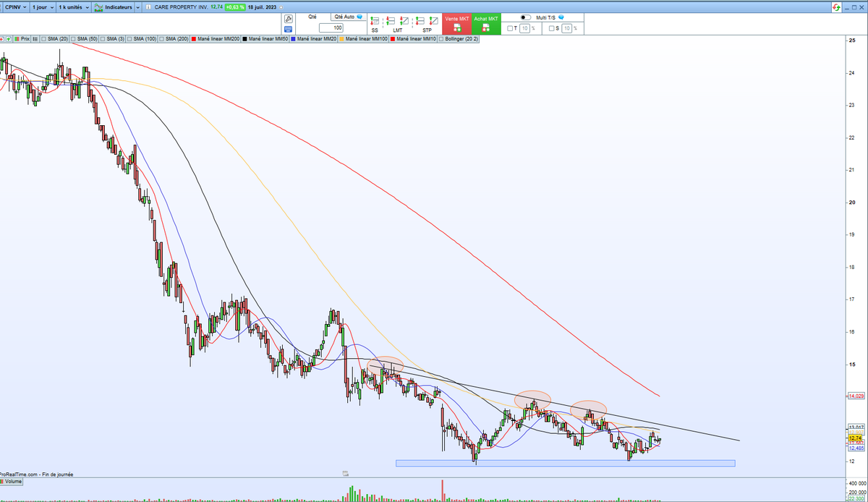Toggle the Bollinger (20 2) checkbox
Image resolution: width=868 pixels, height=502 pixels.
point(441,39)
